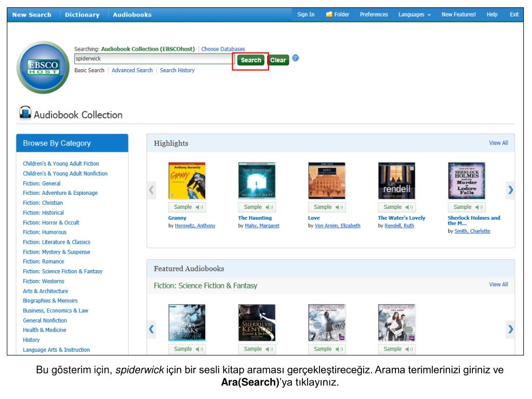The height and width of the screenshot is (399, 532).
Task: Open the Granny cover thumbnail
Action: 187,180
